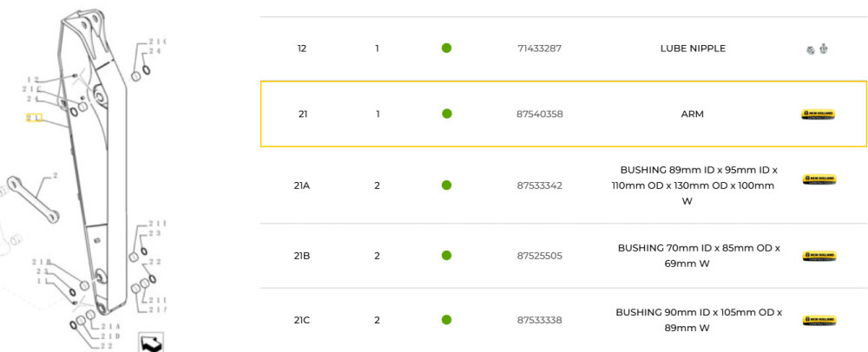Viewport: 868px width, 352px height.
Task: Click the LUBE NIPPLE description
Action: point(693,49)
